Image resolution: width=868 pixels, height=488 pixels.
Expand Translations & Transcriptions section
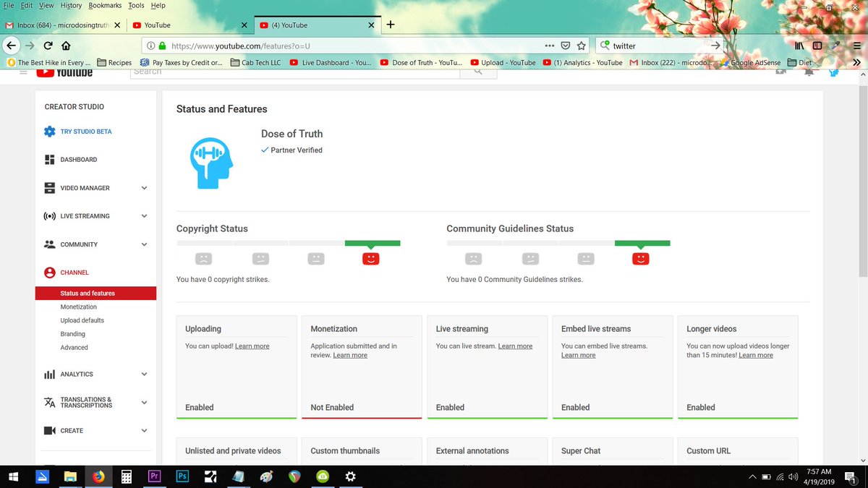[x=144, y=403]
